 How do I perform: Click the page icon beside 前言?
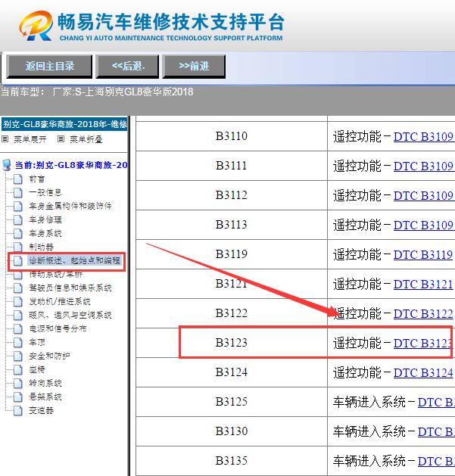point(18,179)
